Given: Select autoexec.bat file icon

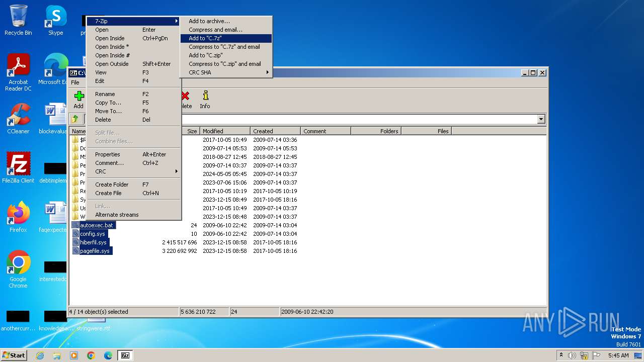Looking at the screenshot, I should (x=75, y=225).
